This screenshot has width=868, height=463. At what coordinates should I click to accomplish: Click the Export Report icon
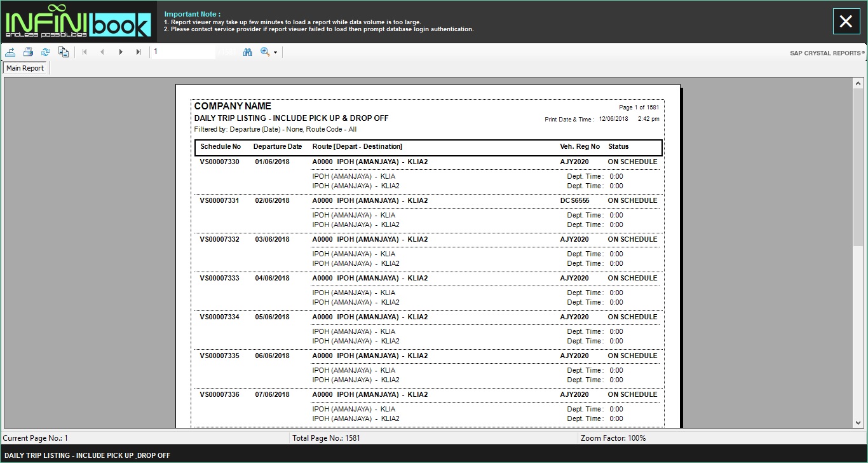click(11, 52)
